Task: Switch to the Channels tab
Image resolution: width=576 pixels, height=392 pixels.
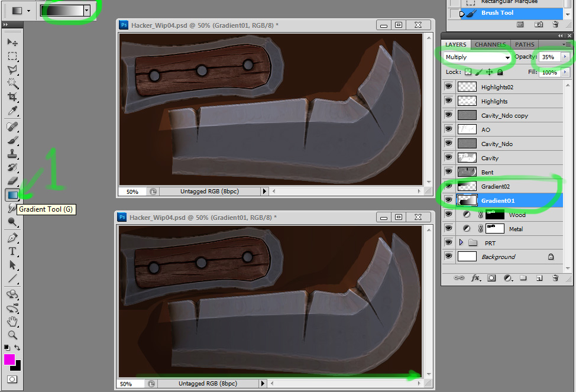Action: (x=490, y=44)
